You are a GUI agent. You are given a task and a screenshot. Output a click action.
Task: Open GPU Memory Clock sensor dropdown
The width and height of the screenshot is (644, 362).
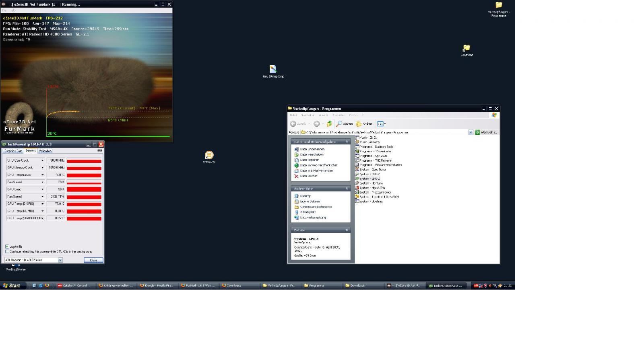coord(42,168)
